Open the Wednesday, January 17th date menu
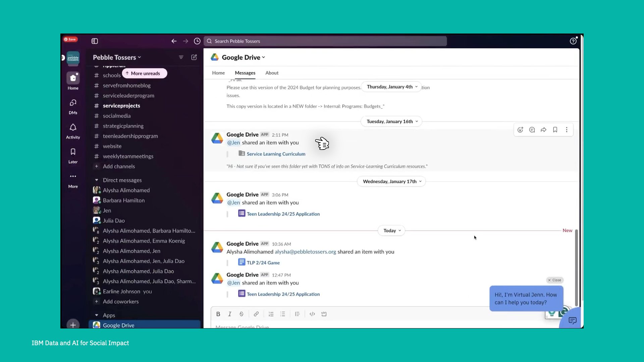Image resolution: width=644 pixels, height=362 pixels. [392, 181]
